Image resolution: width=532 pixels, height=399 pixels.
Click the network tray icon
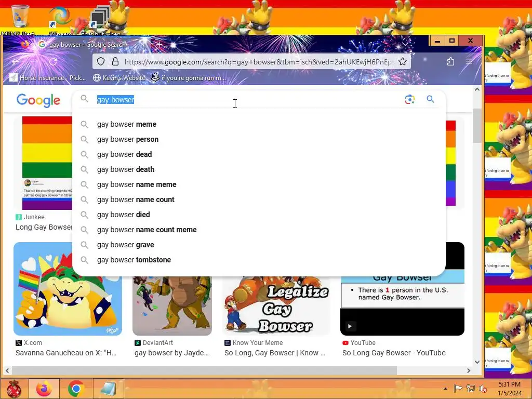coord(471,389)
